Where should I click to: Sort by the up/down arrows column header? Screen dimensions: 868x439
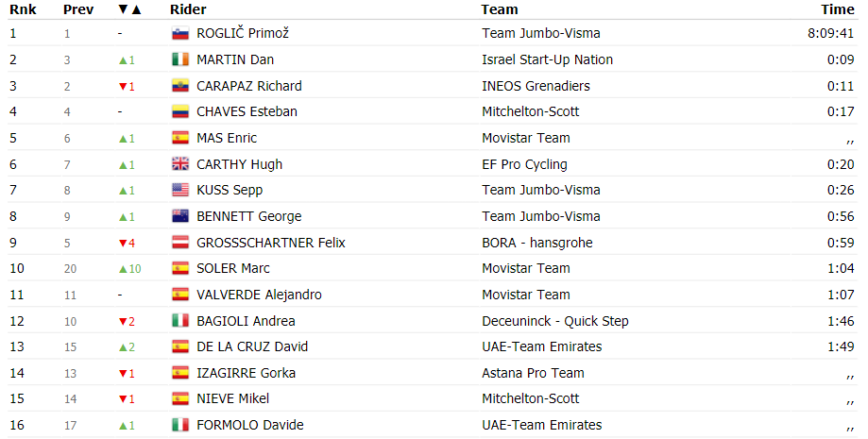[130, 9]
